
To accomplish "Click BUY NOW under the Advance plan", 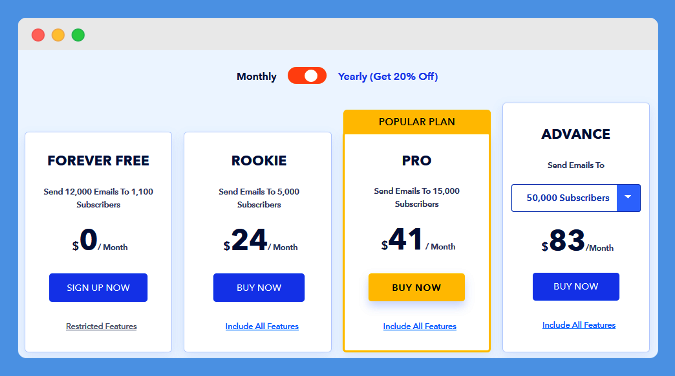I will coord(576,286).
